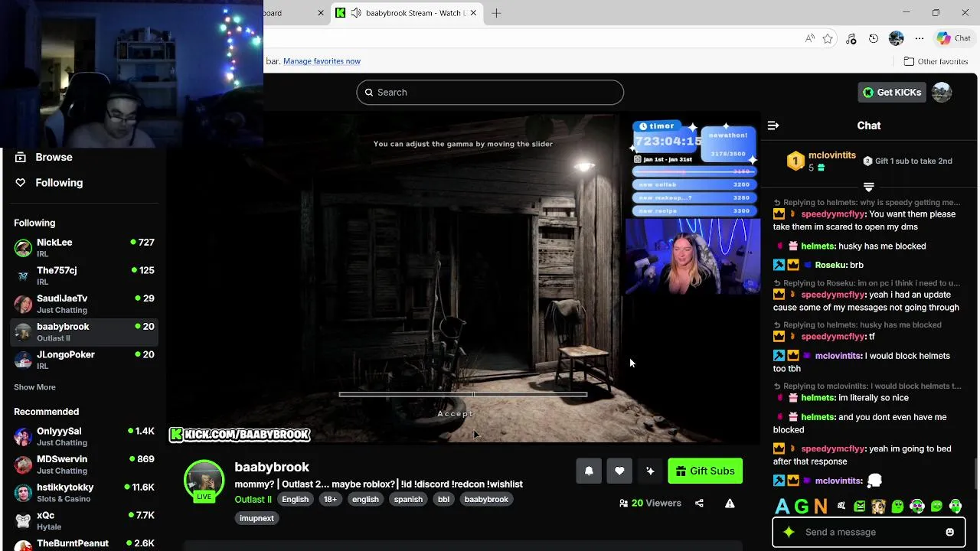This screenshot has height=551, width=980.
Task: Switch to the baabybrook Stream tab
Action: 407,13
